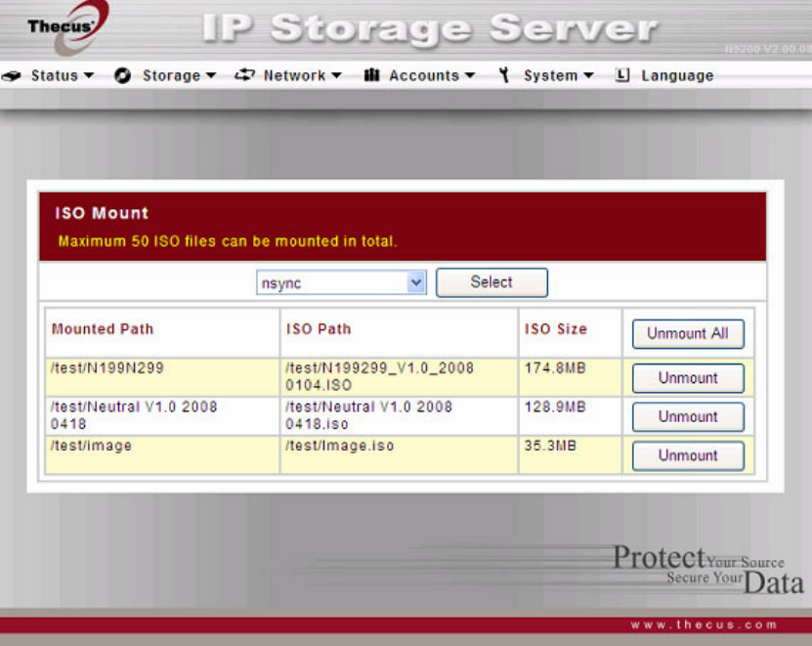
Task: Click the Network arrows icon
Action: coord(244,75)
